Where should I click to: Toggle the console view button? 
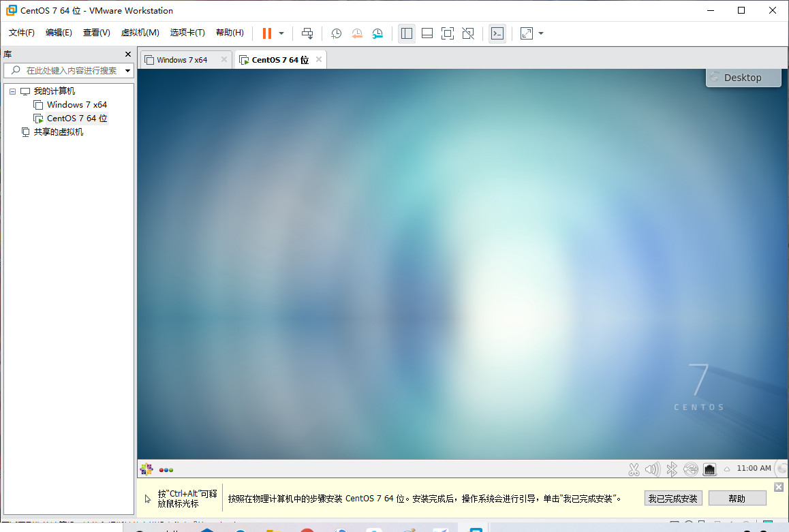coord(497,33)
